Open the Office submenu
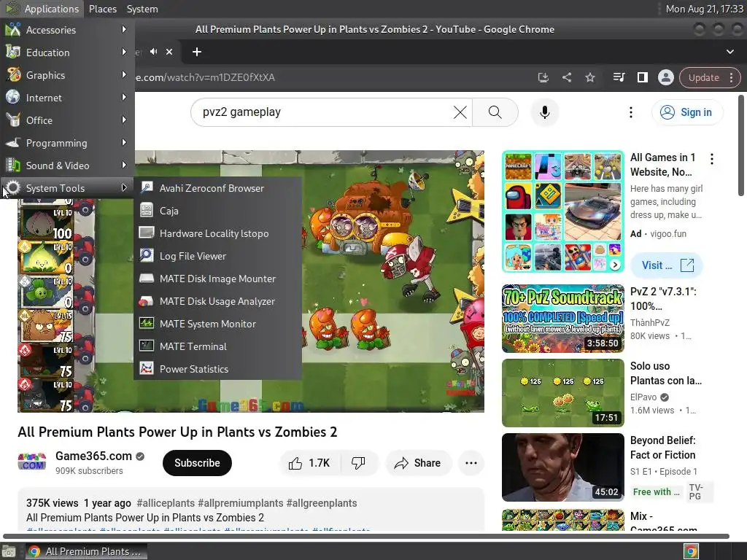 (67, 120)
